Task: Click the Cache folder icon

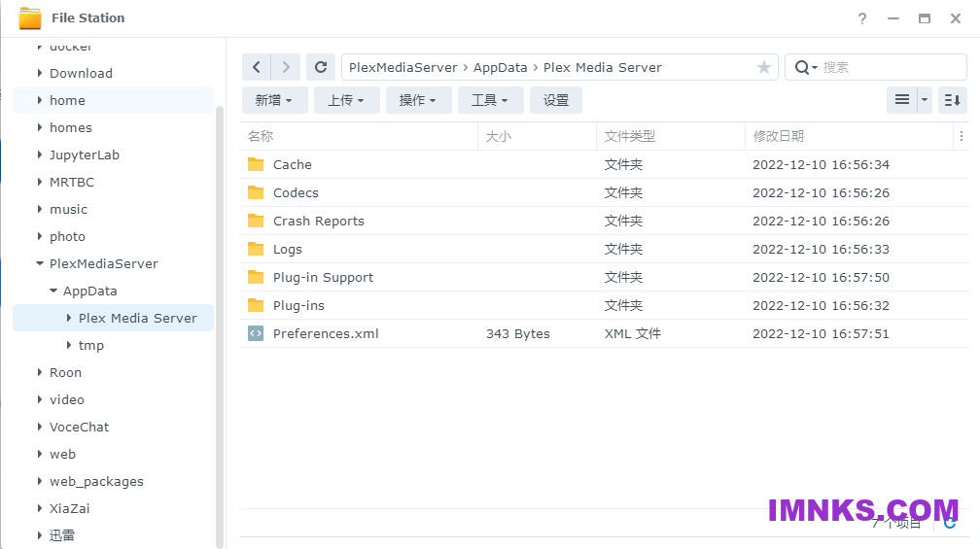Action: click(256, 164)
